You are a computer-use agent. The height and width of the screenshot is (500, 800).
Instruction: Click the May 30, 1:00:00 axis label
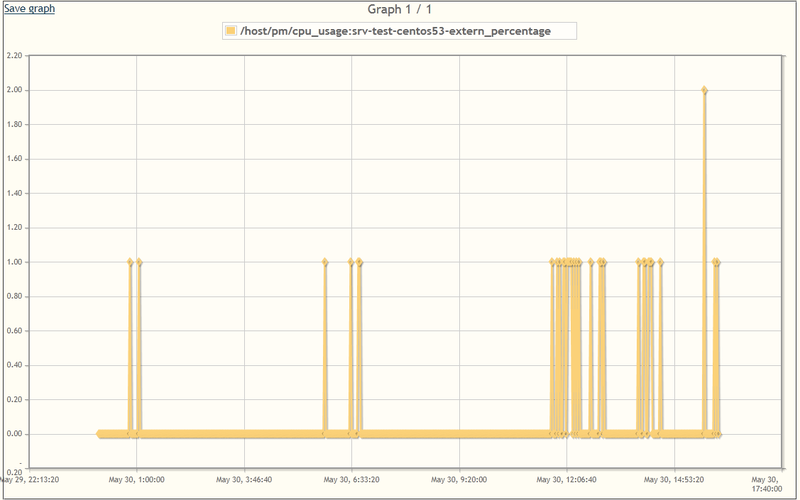136,479
